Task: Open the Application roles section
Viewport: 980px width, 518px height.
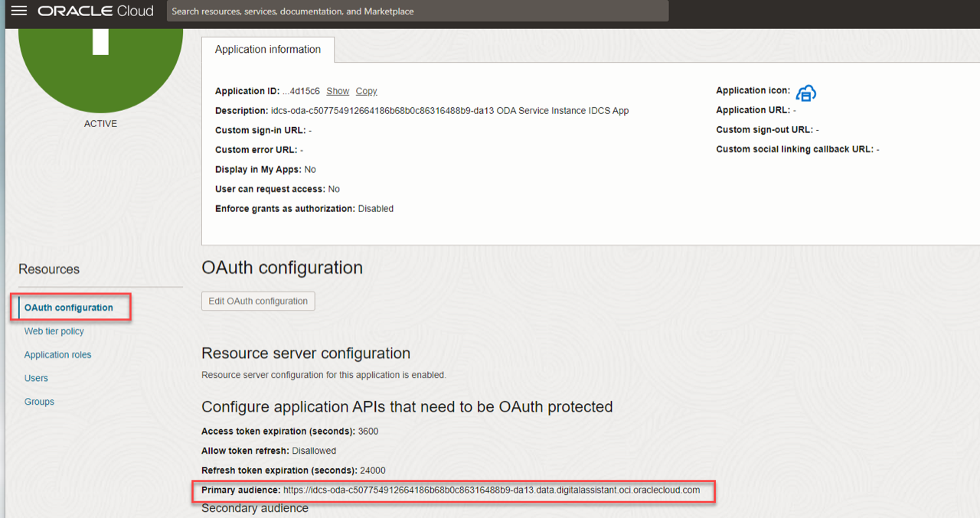Action: [x=57, y=354]
